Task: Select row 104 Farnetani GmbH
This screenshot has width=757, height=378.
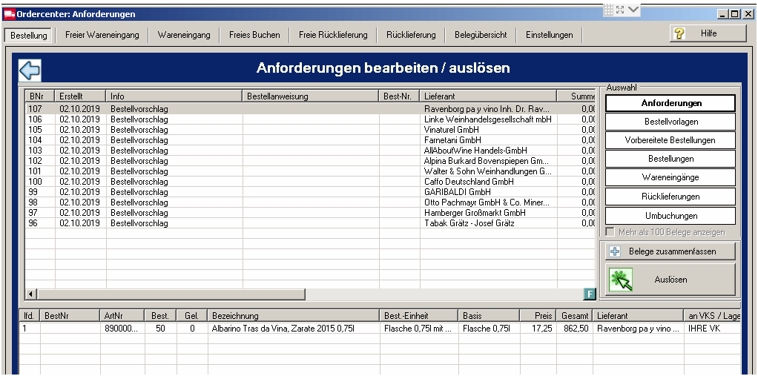Action: pos(310,140)
